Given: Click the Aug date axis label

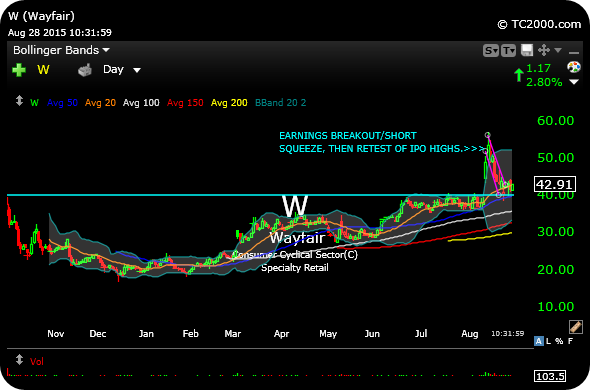Looking at the screenshot, I should (x=470, y=334).
